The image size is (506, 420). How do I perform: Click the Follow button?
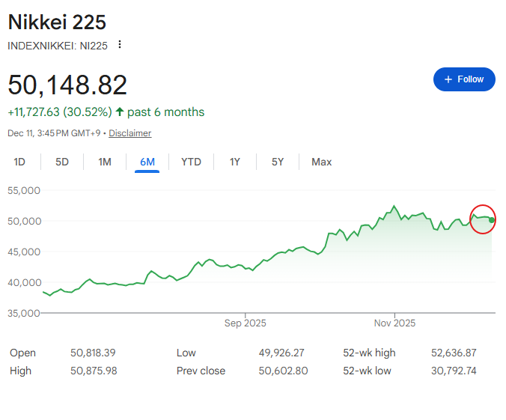(x=464, y=79)
